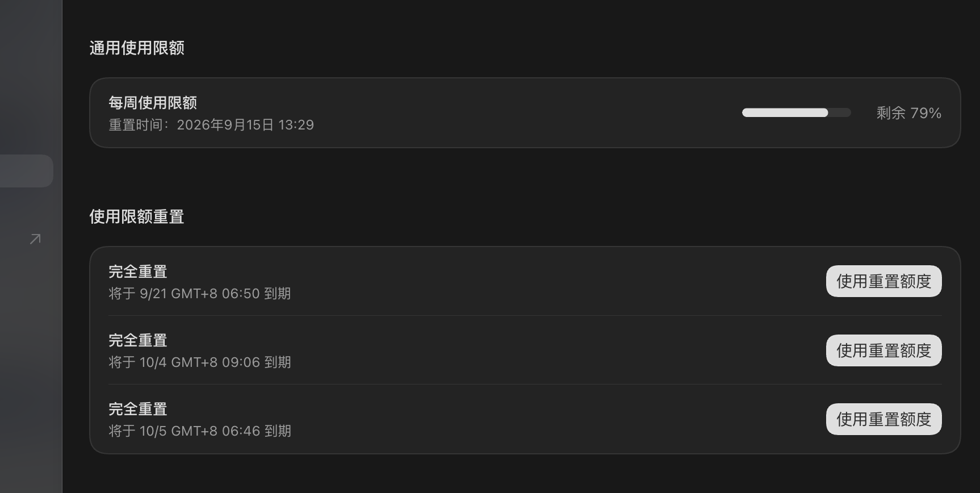The image size is (980, 493).
Task: Select the third 完全重置 entry title
Action: [x=138, y=409]
